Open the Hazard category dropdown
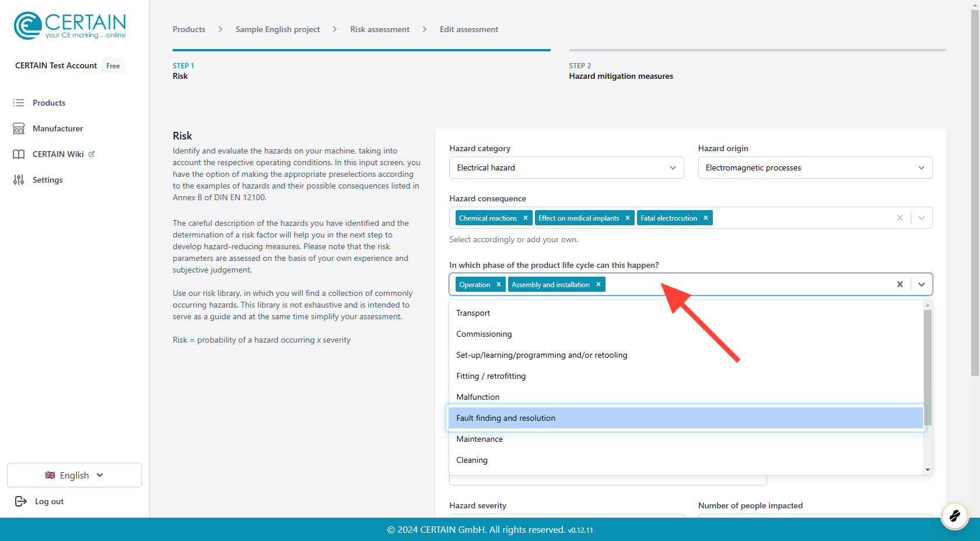 tap(566, 167)
